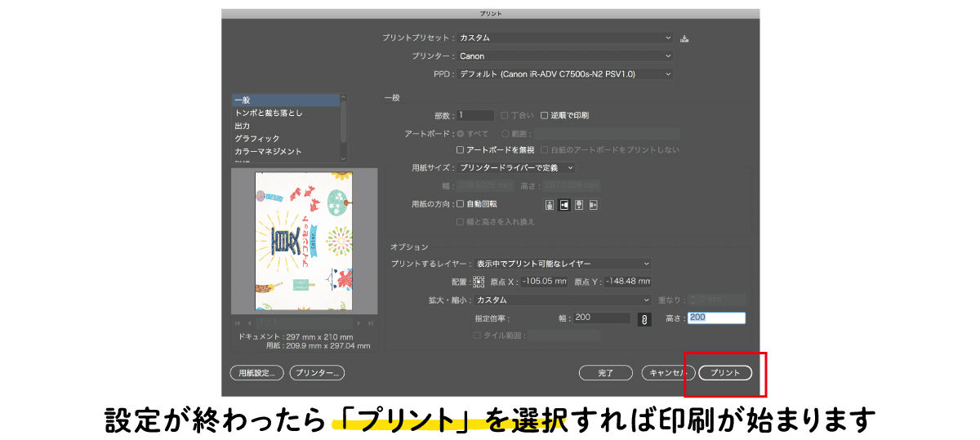Toggle the scale proportion chain link icon

click(644, 319)
